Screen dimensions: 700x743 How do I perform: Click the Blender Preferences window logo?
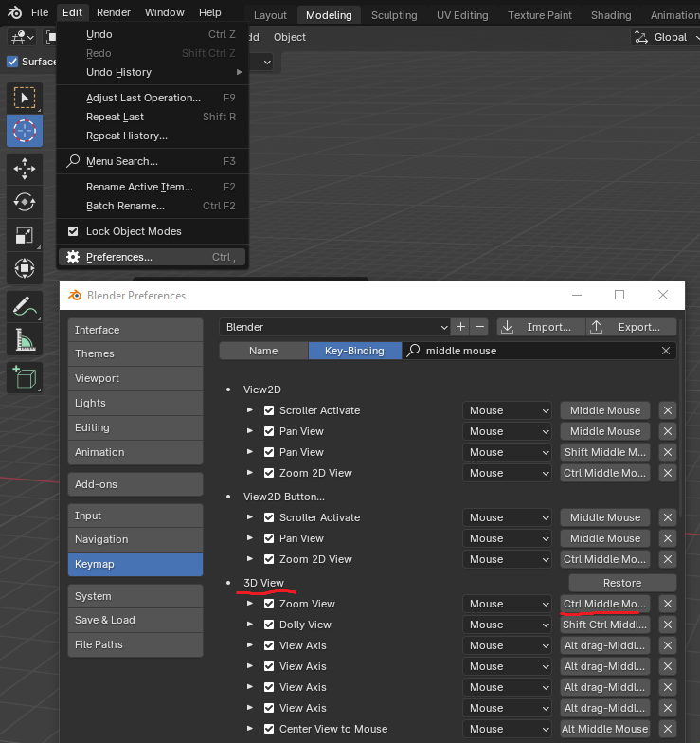[75, 296]
